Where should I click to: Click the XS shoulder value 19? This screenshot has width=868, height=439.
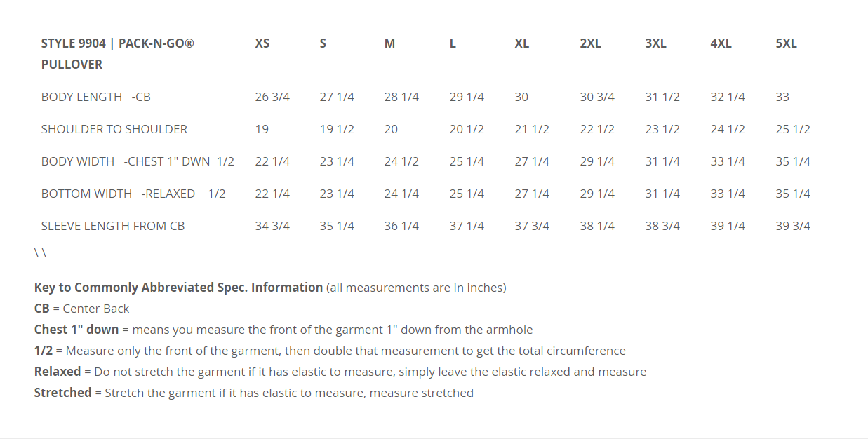(262, 129)
